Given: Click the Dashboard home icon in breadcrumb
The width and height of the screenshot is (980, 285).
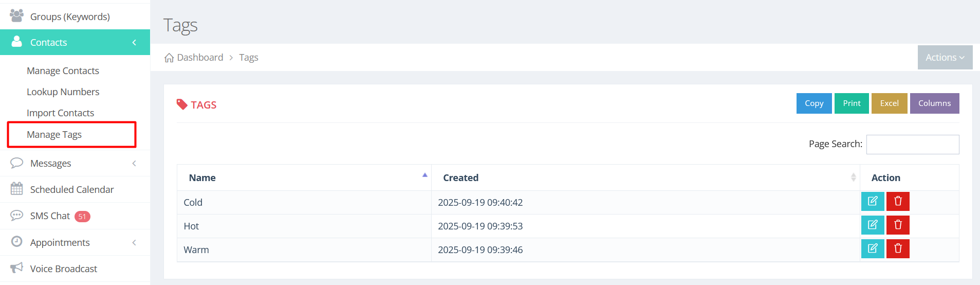Looking at the screenshot, I should [169, 58].
